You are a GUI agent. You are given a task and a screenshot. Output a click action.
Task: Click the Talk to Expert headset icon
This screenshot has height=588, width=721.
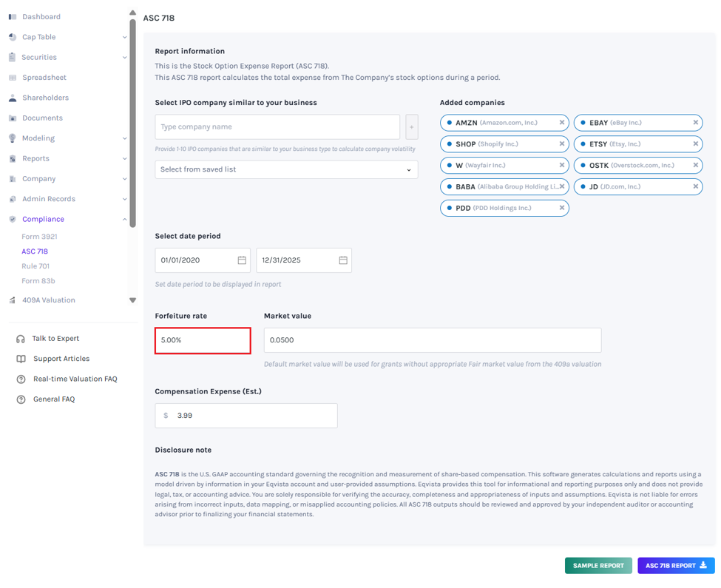click(21, 339)
